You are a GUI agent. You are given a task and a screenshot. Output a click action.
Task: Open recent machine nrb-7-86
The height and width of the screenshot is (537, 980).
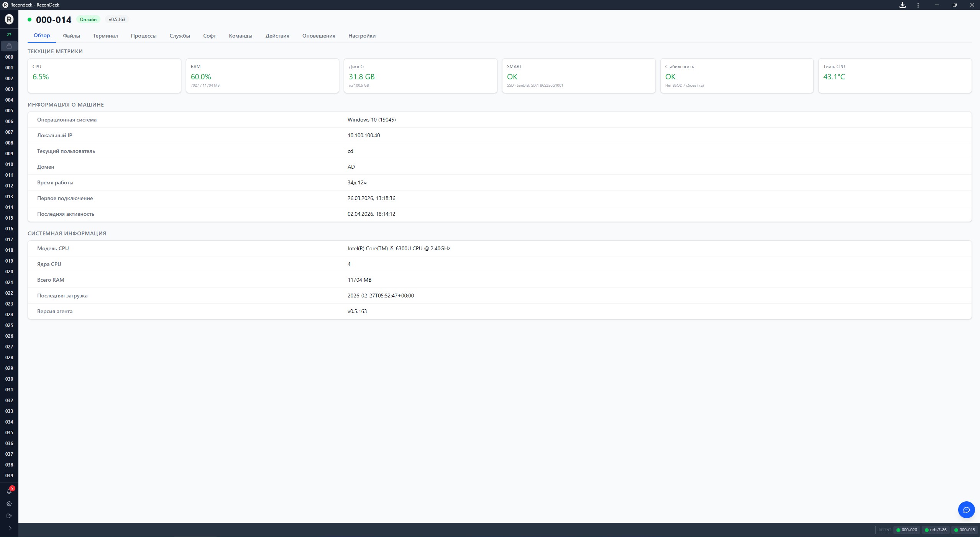[x=936, y=530]
